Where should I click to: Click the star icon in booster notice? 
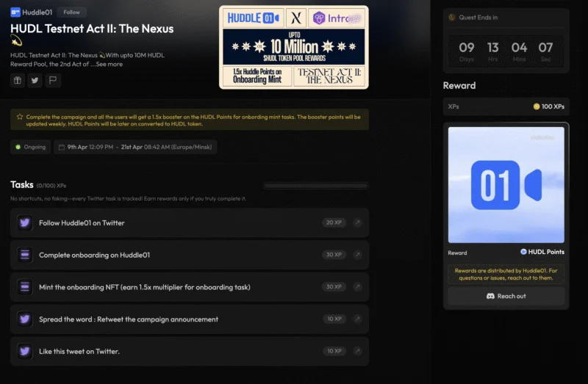[x=20, y=117]
